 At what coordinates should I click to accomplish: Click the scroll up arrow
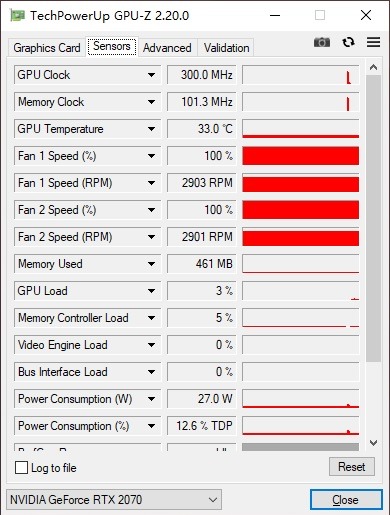point(373,67)
